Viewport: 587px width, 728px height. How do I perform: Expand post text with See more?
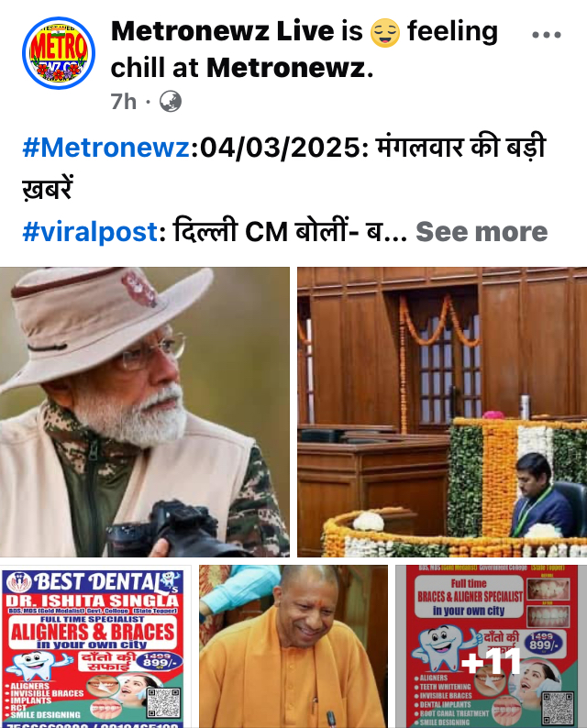(x=482, y=231)
